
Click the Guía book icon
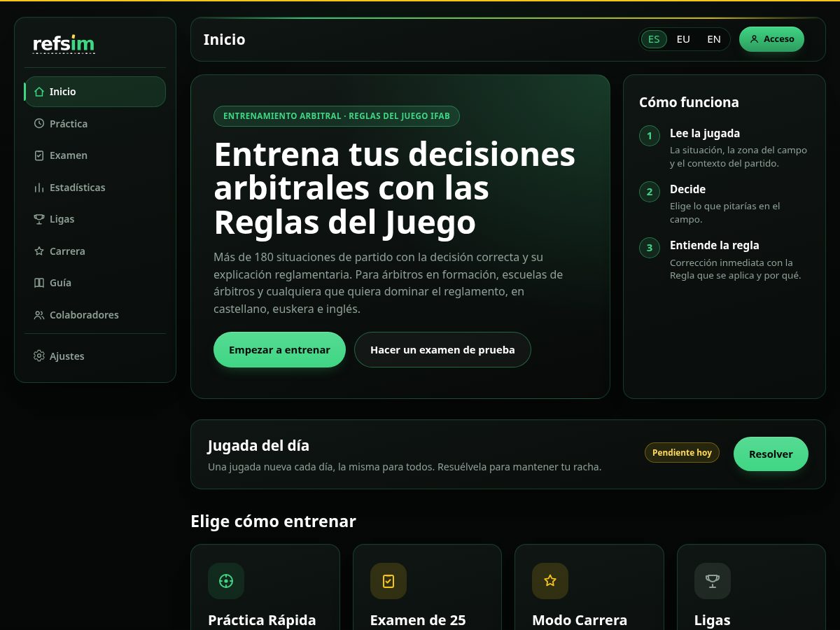click(x=39, y=283)
